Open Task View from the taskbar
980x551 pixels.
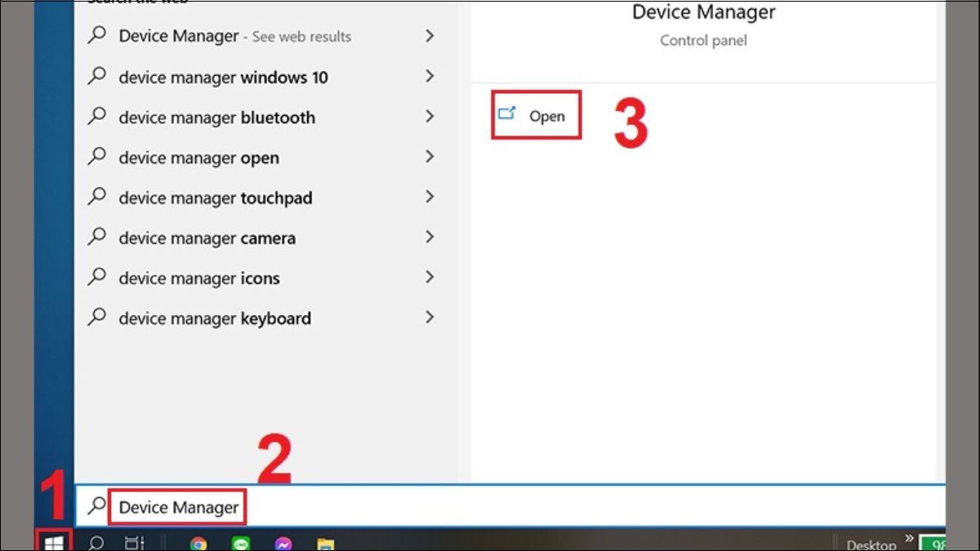[133, 543]
